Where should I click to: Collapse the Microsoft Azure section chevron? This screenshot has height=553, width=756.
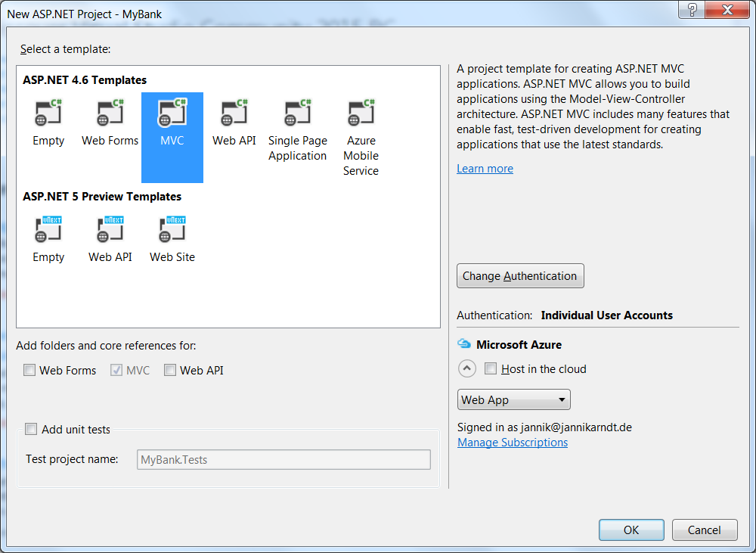point(466,368)
